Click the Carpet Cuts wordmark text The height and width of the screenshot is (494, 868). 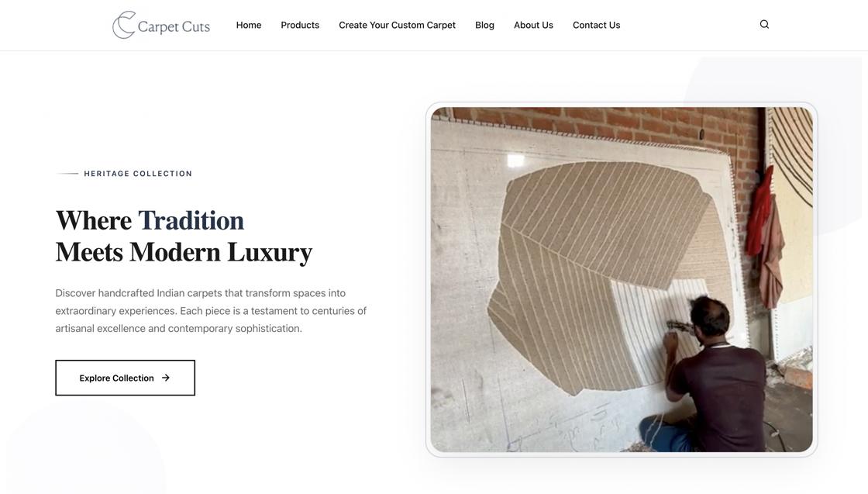pos(174,26)
